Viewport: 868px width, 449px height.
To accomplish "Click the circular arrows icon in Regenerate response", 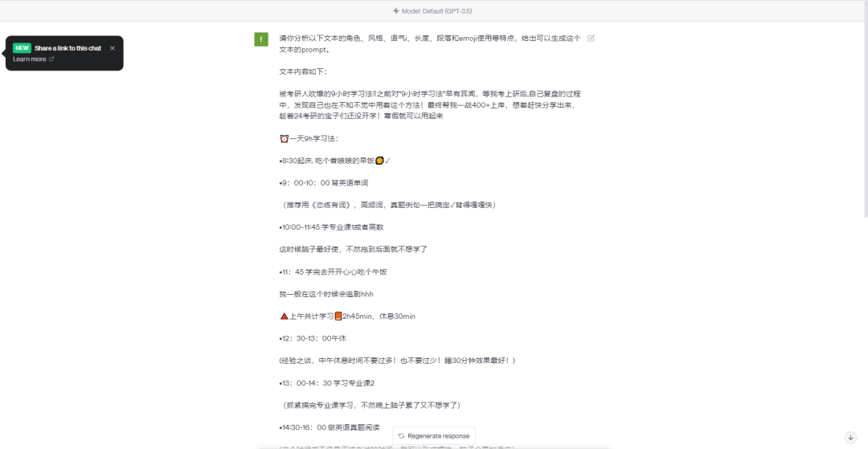I will (x=401, y=435).
